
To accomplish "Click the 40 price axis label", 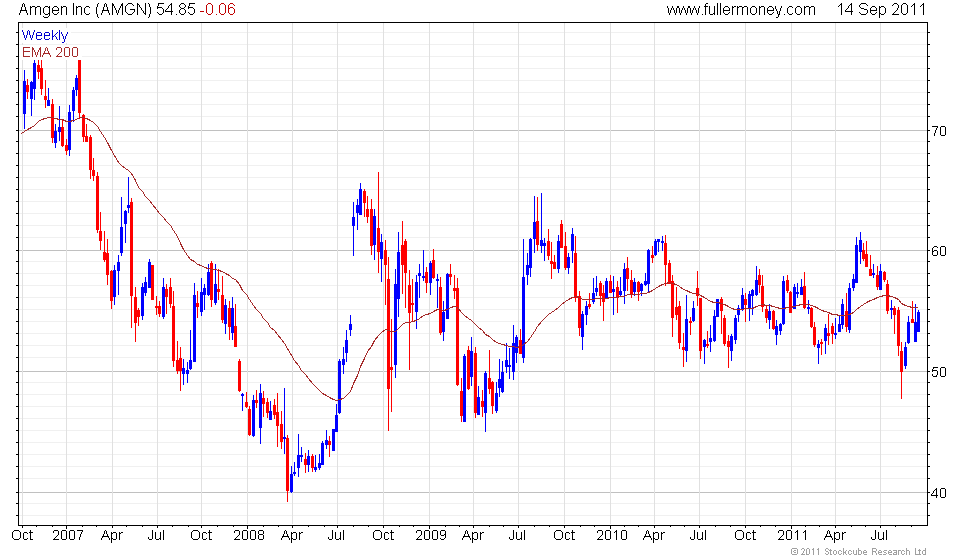I will coord(939,493).
